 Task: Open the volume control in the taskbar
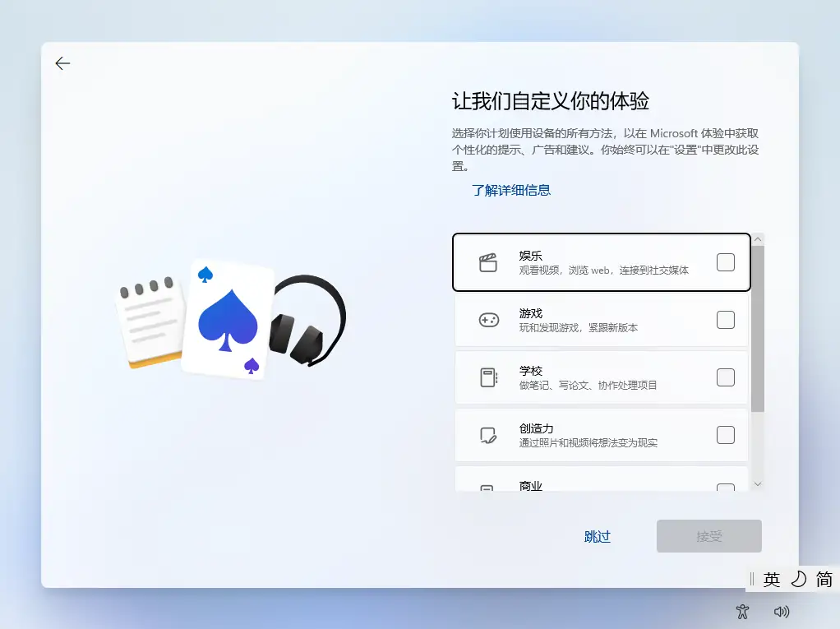[782, 612]
